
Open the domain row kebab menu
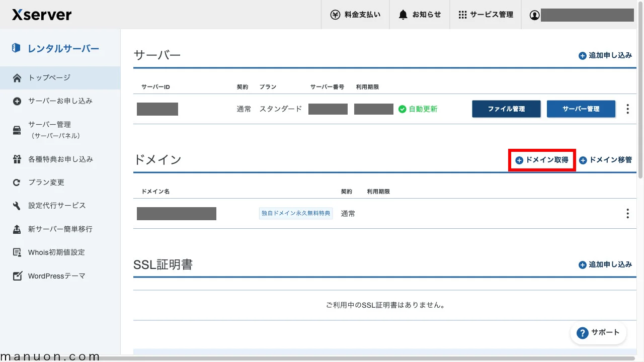[627, 213]
